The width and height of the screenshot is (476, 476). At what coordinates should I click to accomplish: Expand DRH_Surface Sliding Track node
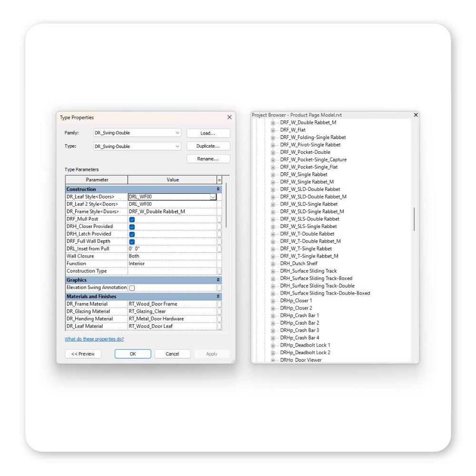[x=273, y=272]
